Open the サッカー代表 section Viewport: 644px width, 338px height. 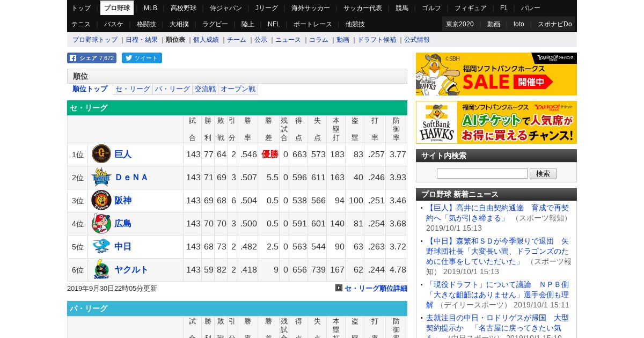click(x=363, y=8)
